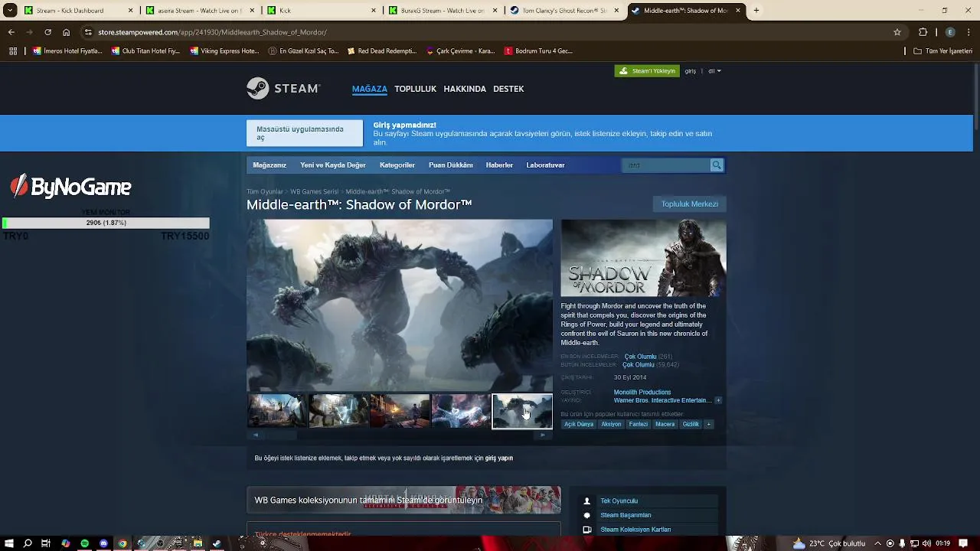Click the Tek Oyunculu feature link

tap(619, 501)
